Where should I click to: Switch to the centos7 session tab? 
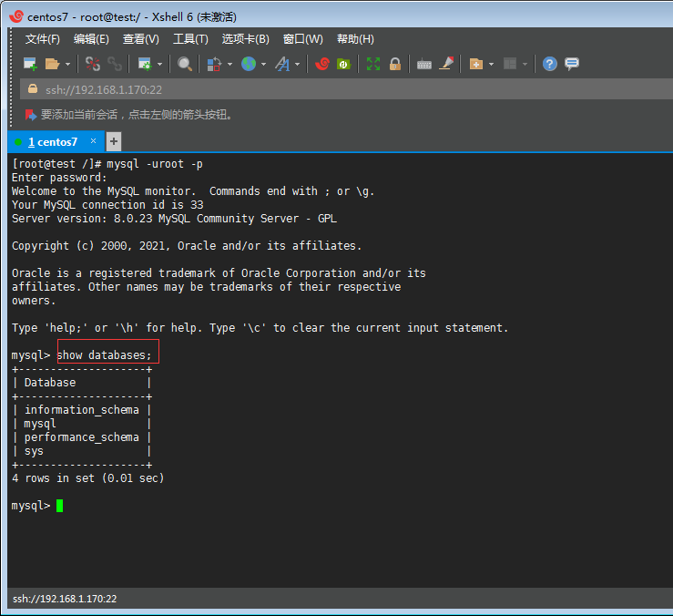(x=53, y=142)
